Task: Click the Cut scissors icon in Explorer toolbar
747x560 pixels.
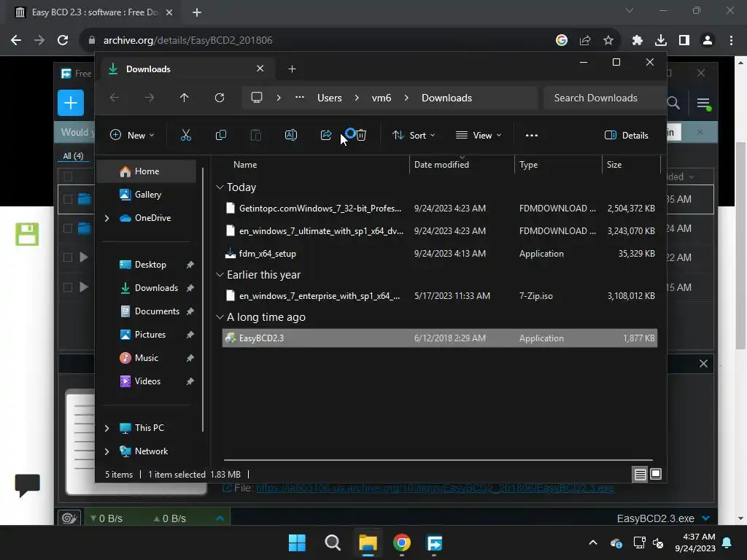Action: (186, 135)
